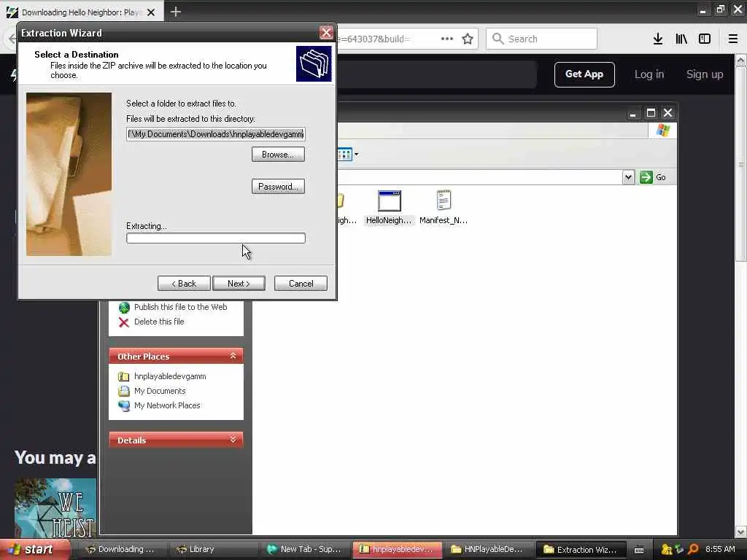The width and height of the screenshot is (747, 560).
Task: Close the Extraction Wizard dialog
Action: click(326, 32)
